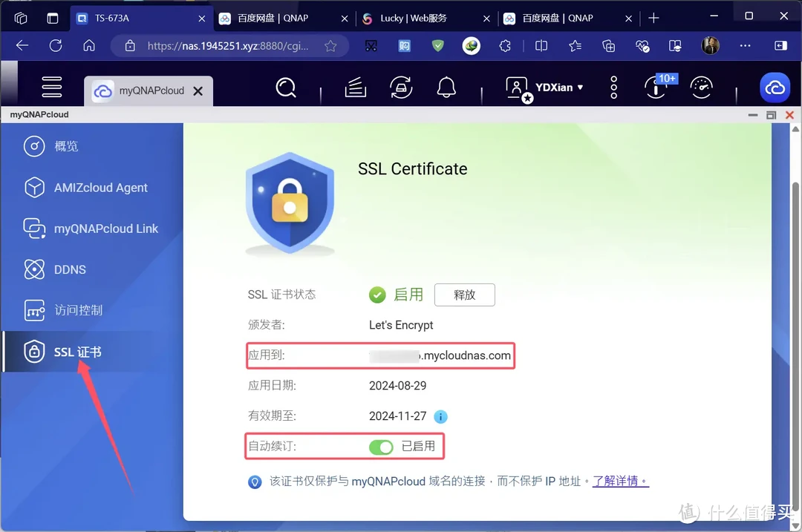
Task: Click the 释放 release certificate button
Action: [464, 295]
